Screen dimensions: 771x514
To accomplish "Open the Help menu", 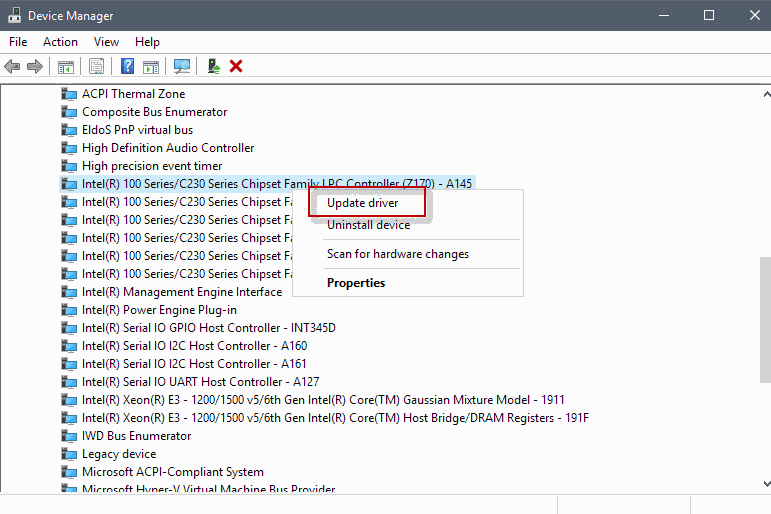I will [x=147, y=42].
